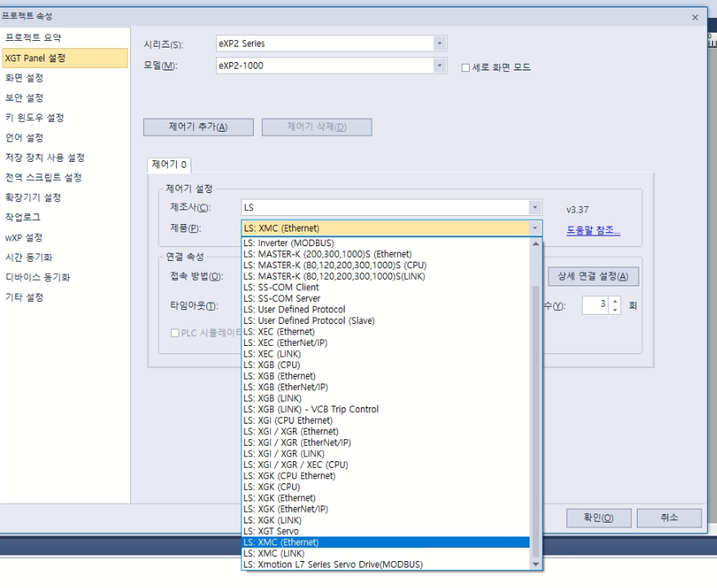Viewport: 717px width, 588px height.
Task: Open 저장 장치 사용 설정
Action: click(x=45, y=158)
